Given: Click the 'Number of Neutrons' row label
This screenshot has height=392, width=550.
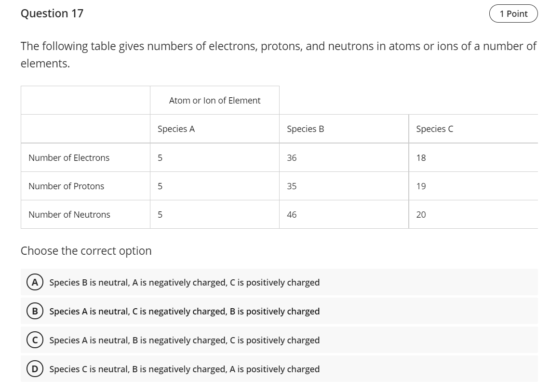Looking at the screenshot, I should pyautogui.click(x=69, y=215).
